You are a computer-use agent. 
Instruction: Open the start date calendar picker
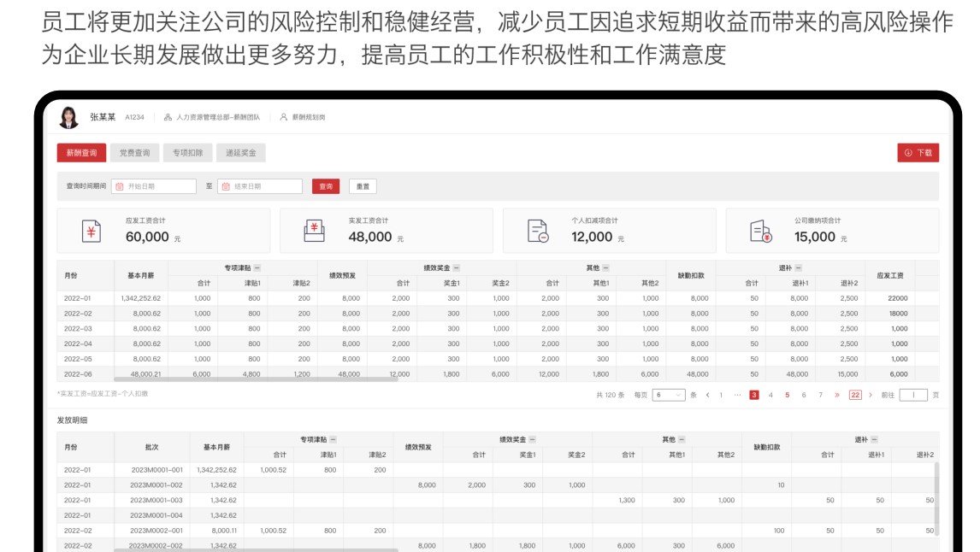coord(120,185)
